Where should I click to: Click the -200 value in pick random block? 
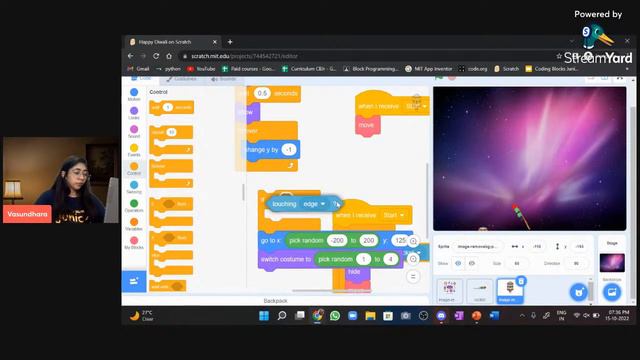click(x=337, y=240)
